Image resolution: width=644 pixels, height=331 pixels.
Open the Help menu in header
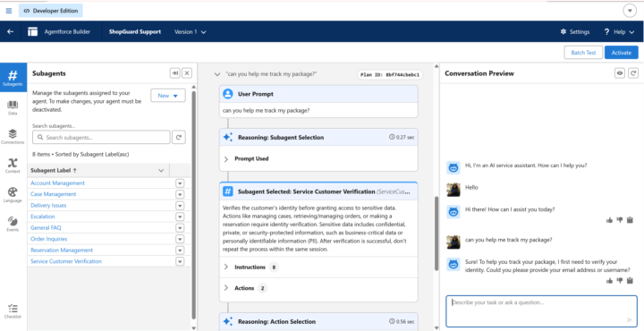click(x=619, y=31)
